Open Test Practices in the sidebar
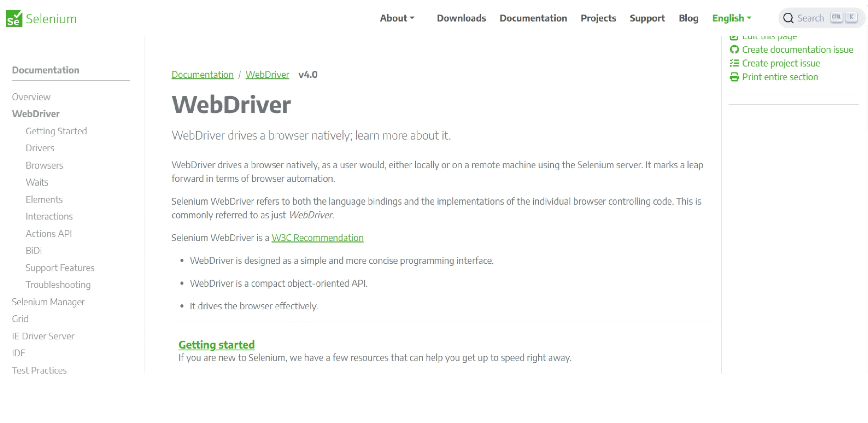 [x=39, y=370]
